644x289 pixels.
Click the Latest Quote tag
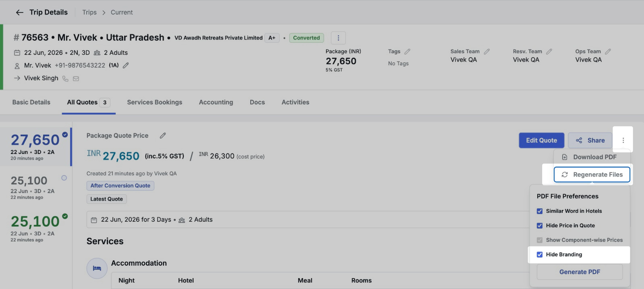pos(107,199)
